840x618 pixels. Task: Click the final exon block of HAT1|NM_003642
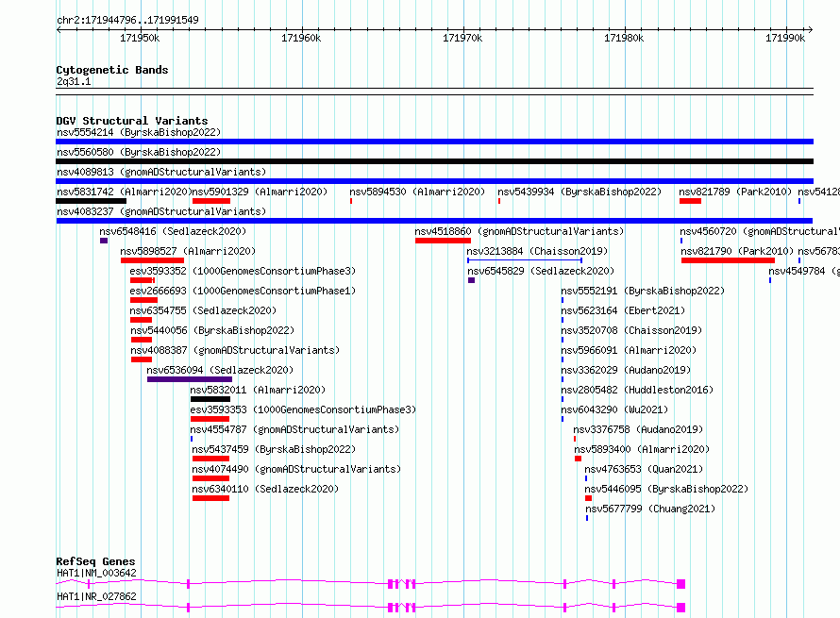click(680, 584)
